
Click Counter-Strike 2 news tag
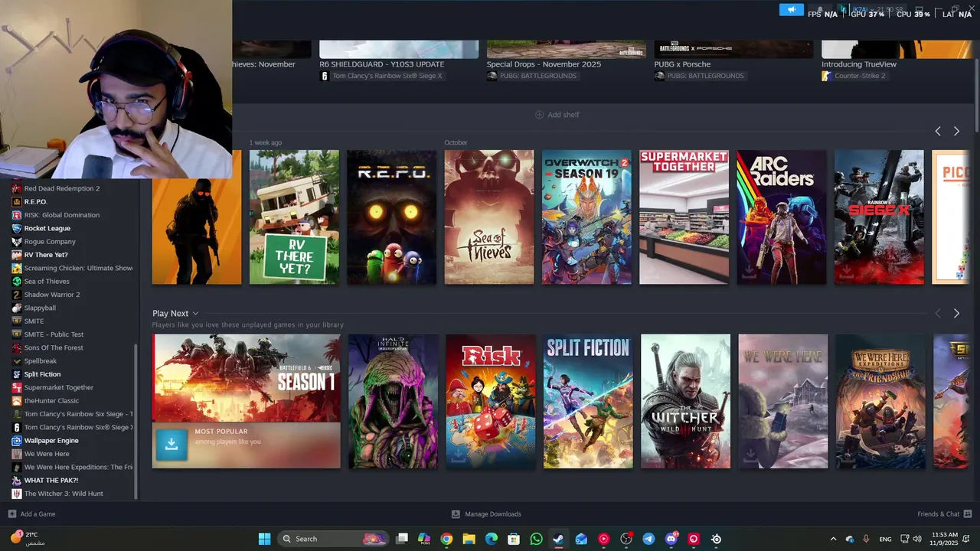pyautogui.click(x=854, y=76)
